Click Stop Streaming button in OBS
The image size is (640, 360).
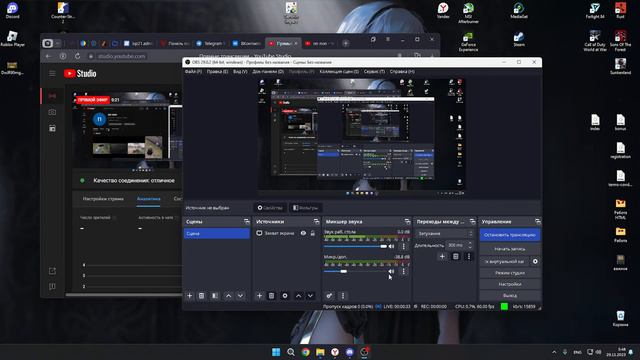pyautogui.click(x=510, y=235)
